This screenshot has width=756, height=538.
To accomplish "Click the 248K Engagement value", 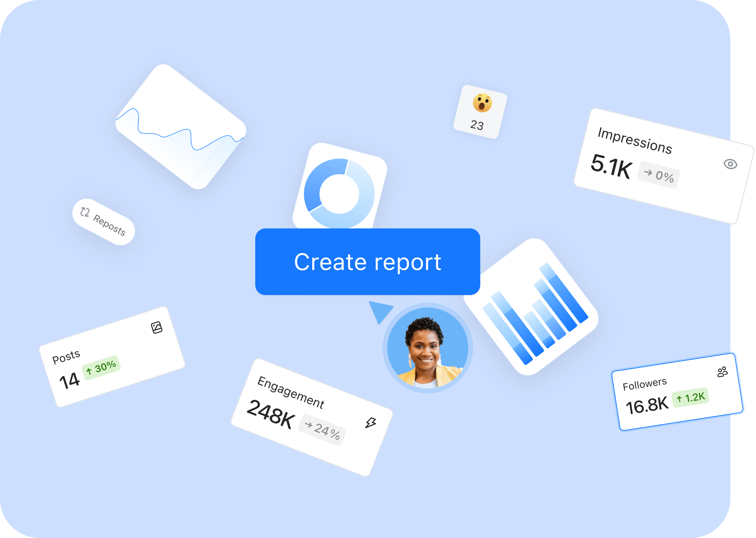I will [271, 414].
